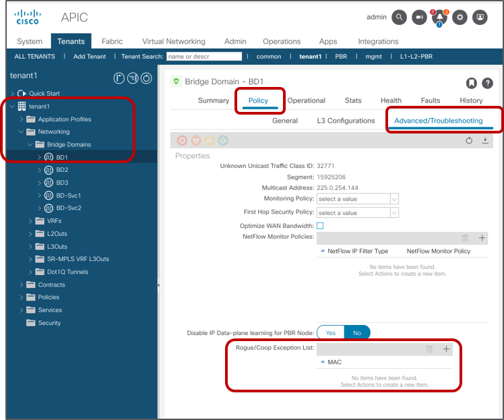Click the green info fault icon
The image size is (504, 420).
point(223,140)
